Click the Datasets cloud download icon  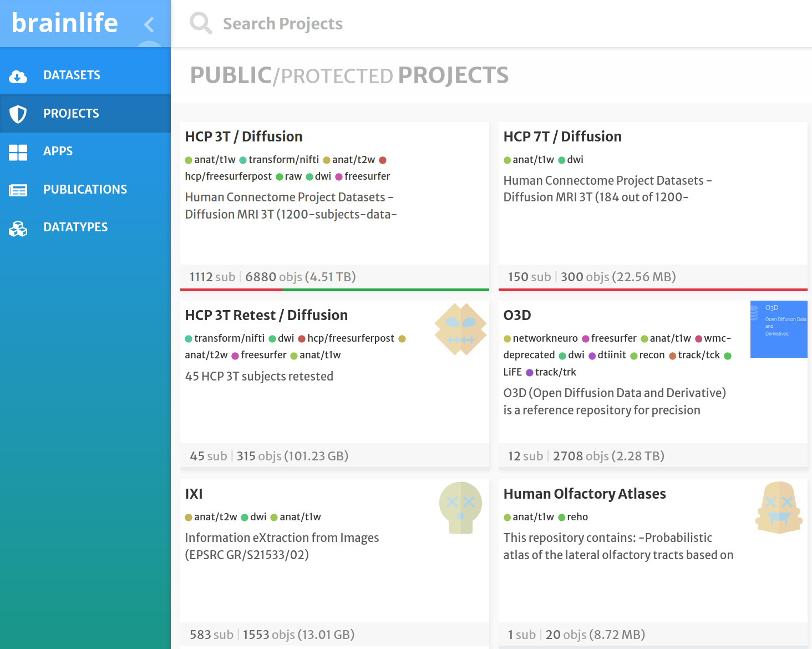18,76
